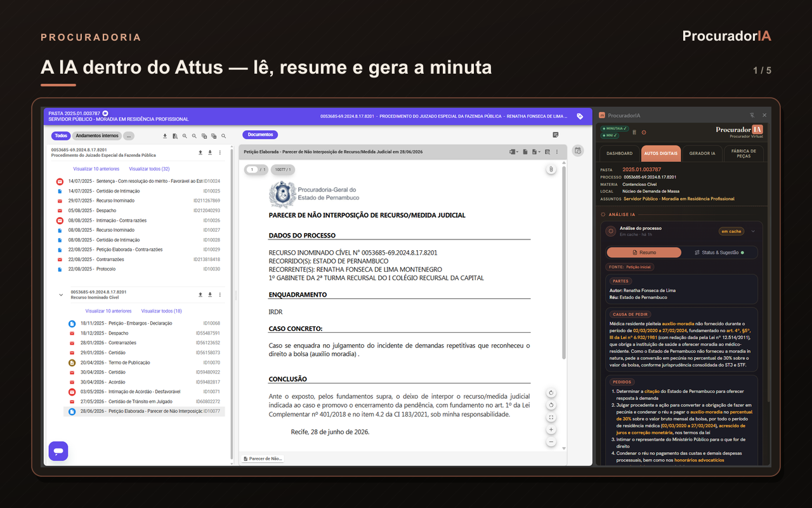Click the fit-to-screen icon in the viewer controls

pos(551,418)
